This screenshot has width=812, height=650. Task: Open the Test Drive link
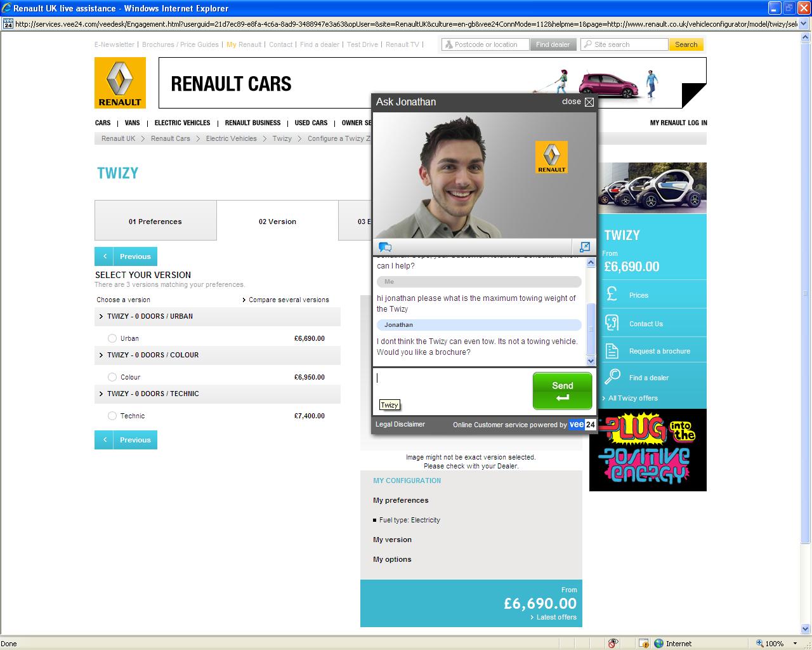(362, 44)
